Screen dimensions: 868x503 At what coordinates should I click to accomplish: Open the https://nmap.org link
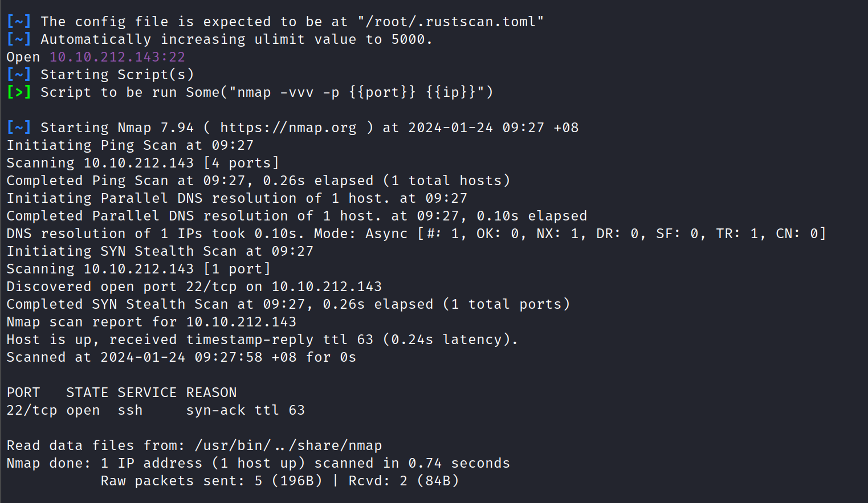coord(288,128)
